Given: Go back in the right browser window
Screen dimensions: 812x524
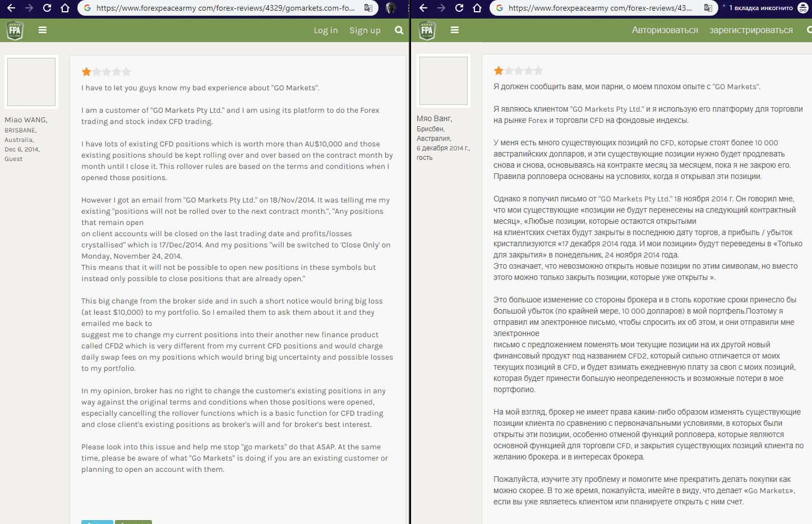Looking at the screenshot, I should click(423, 8).
